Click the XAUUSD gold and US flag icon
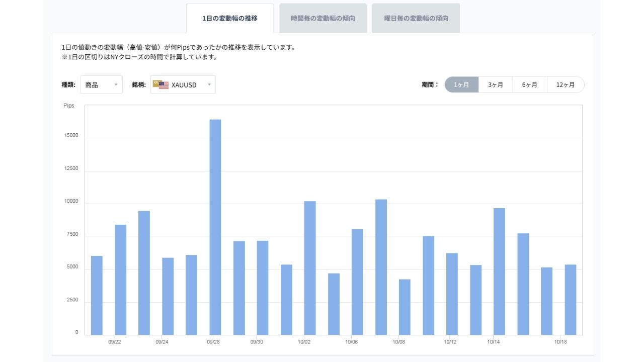 pyautogui.click(x=161, y=84)
